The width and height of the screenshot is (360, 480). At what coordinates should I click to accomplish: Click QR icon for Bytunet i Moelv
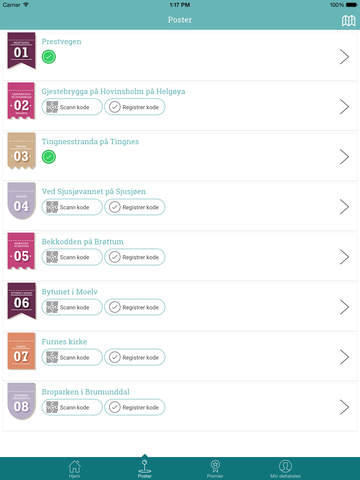(52, 307)
